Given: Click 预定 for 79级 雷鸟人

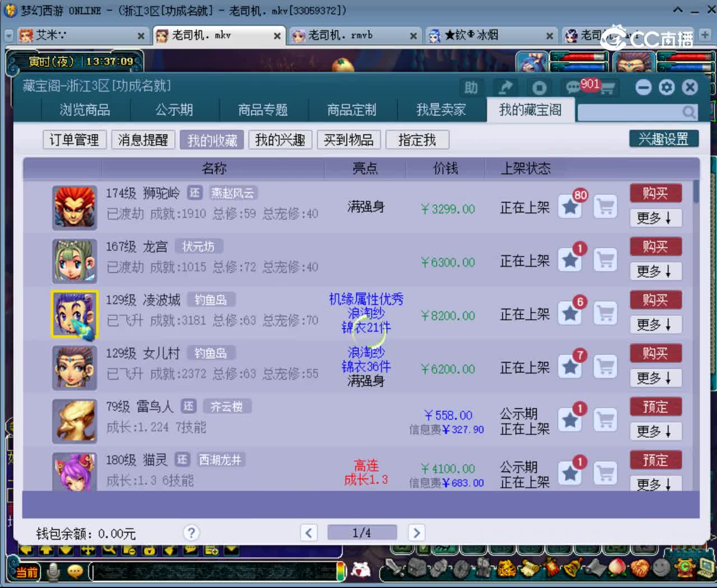Looking at the screenshot, I should coord(655,407).
